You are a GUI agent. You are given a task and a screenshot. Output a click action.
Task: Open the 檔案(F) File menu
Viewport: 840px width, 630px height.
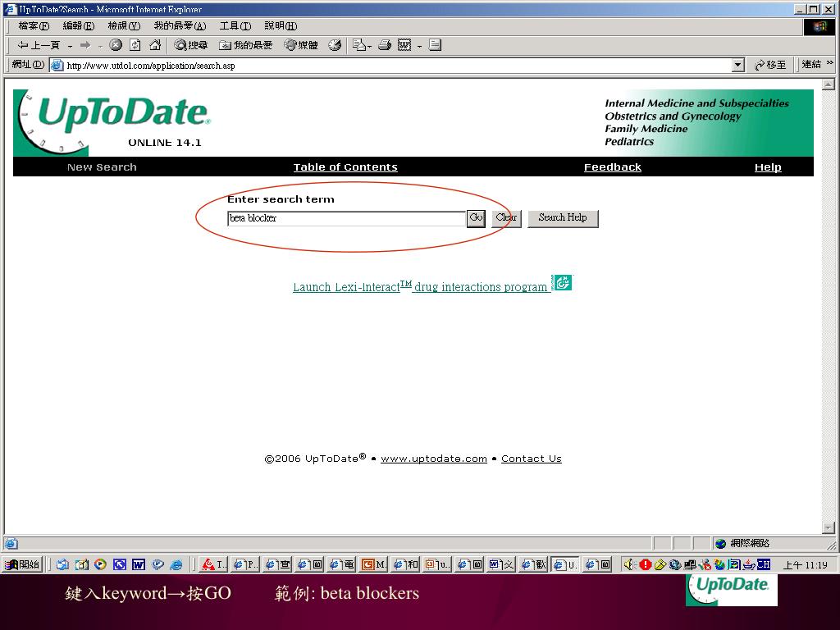click(x=34, y=25)
